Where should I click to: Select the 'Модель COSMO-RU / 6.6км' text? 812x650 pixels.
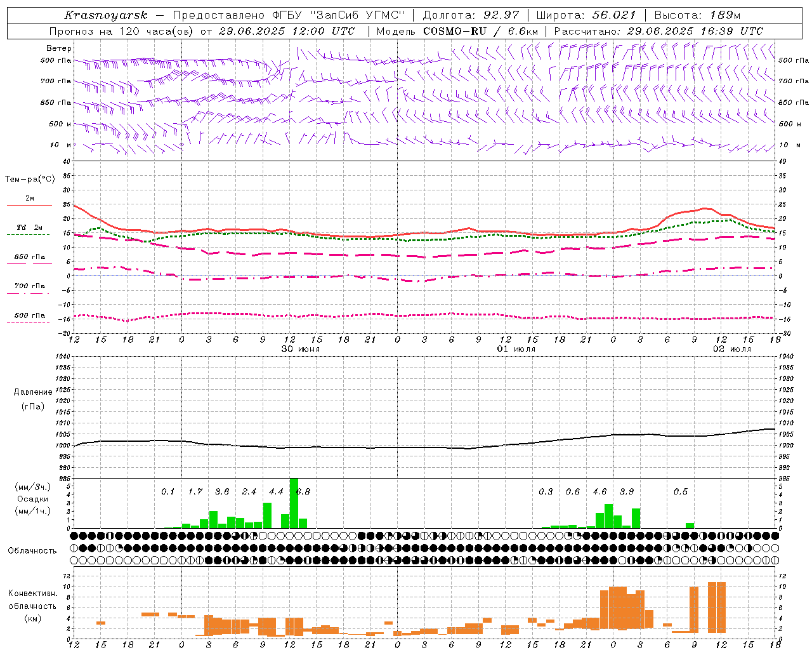pos(457,31)
